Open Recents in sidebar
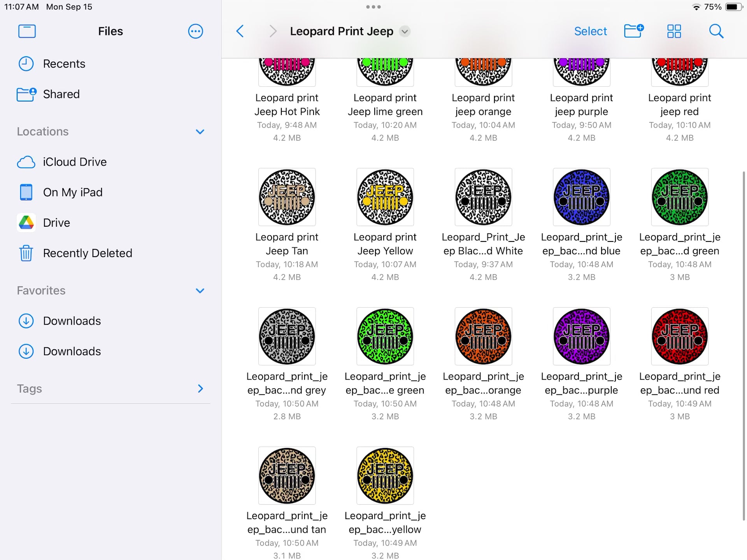 coord(64,64)
